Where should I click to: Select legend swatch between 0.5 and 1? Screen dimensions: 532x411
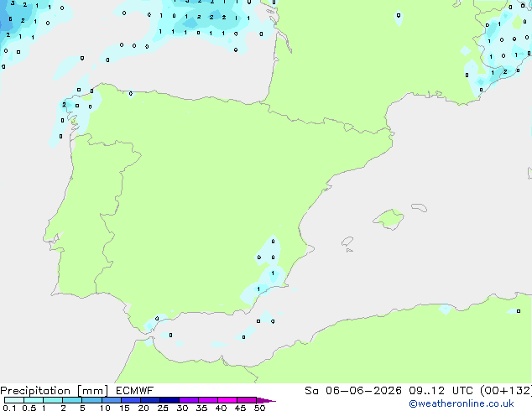34,400
